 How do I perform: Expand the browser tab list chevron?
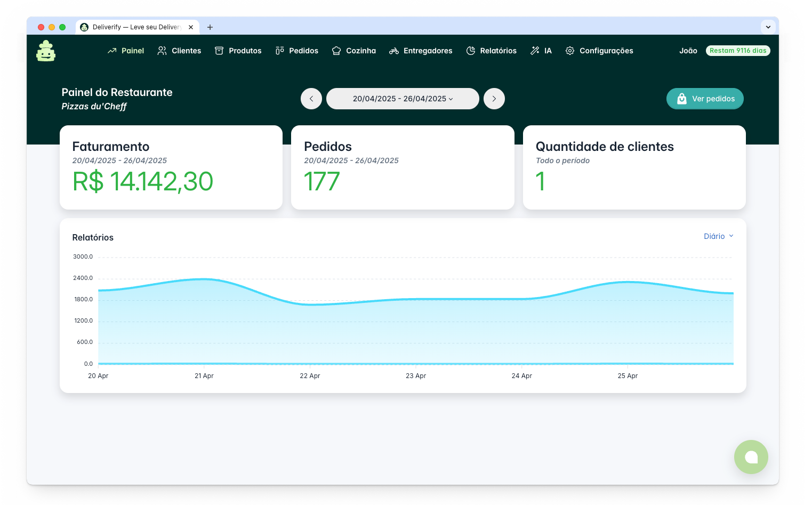pos(768,27)
